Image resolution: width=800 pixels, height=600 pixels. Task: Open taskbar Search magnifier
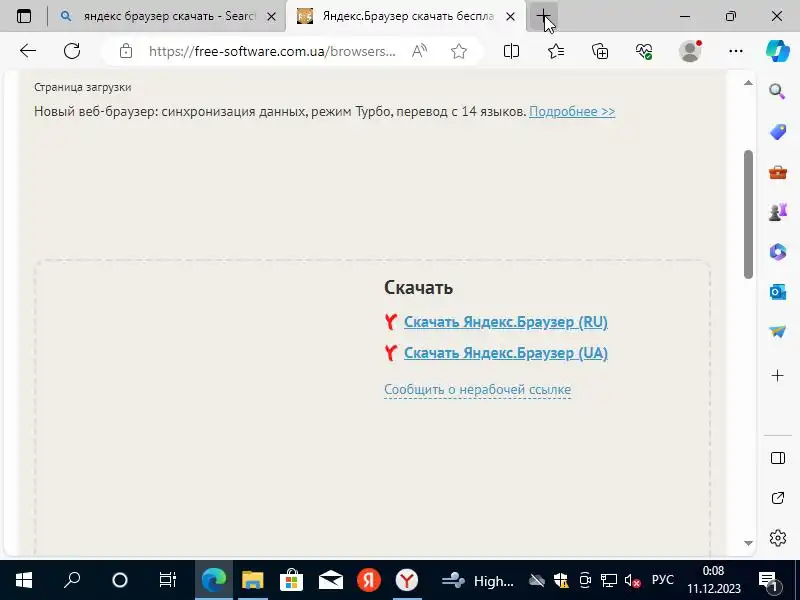[72, 580]
